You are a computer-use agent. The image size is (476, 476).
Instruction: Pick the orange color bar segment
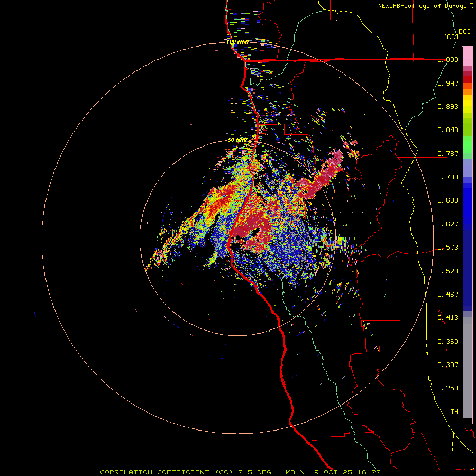point(467,91)
